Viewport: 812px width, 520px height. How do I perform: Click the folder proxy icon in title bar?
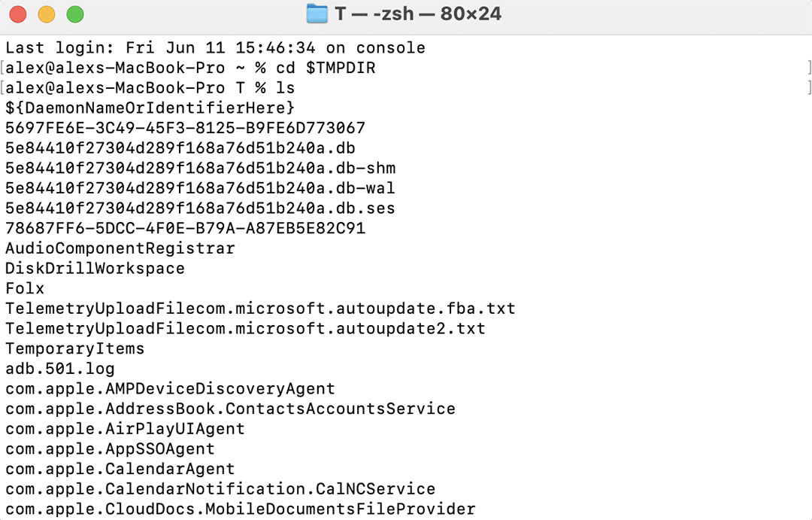317,14
